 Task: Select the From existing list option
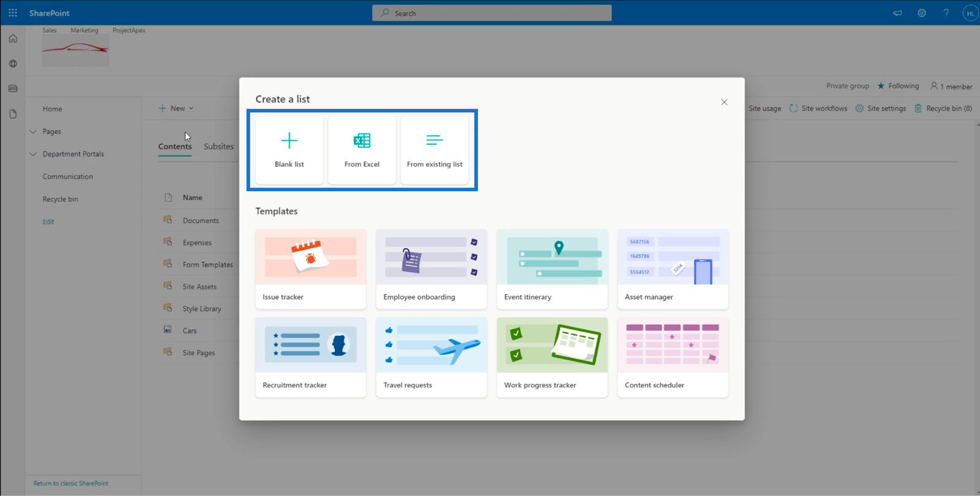pos(434,150)
